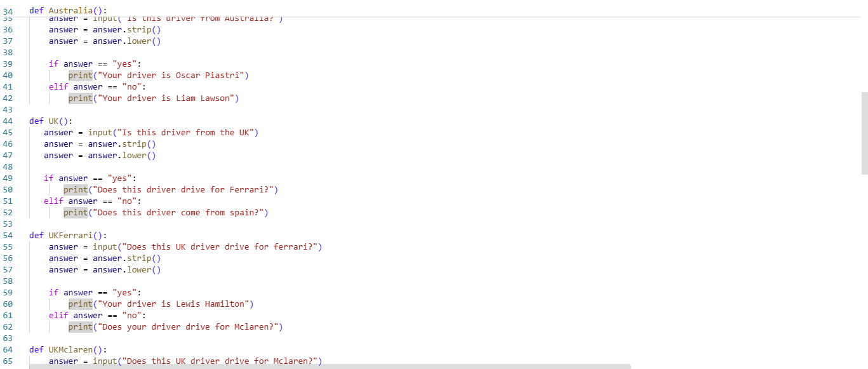868x369 pixels.
Task: Click line number 54 in the gutter
Action: click(8, 236)
